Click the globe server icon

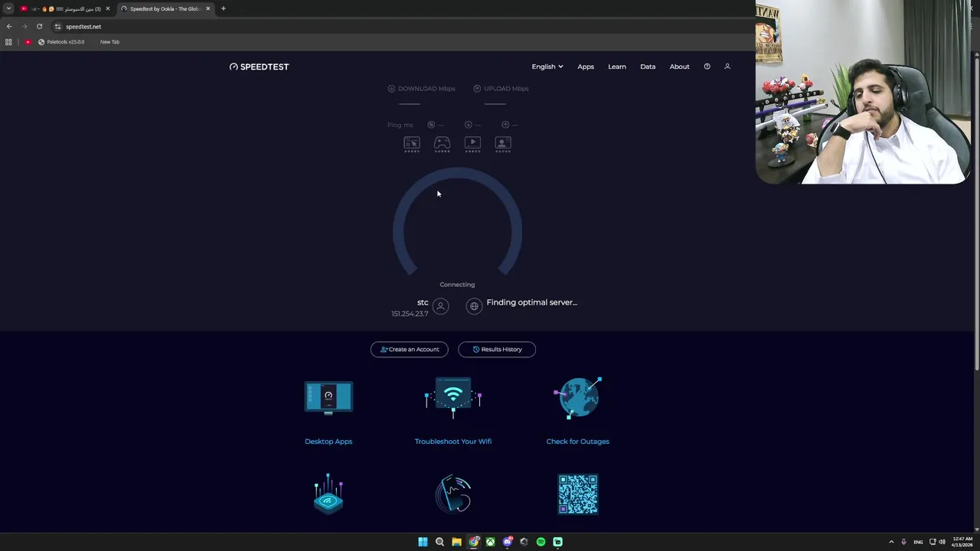[474, 306]
